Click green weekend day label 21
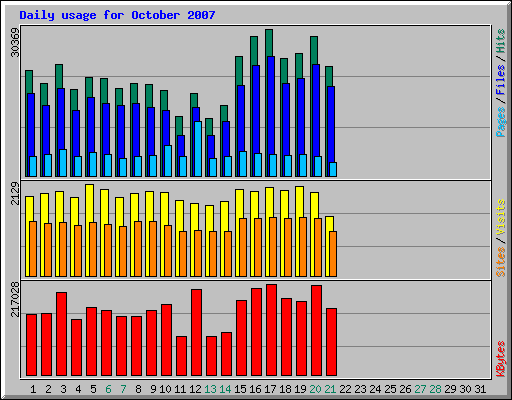The width and height of the screenshot is (512, 400). (330, 389)
